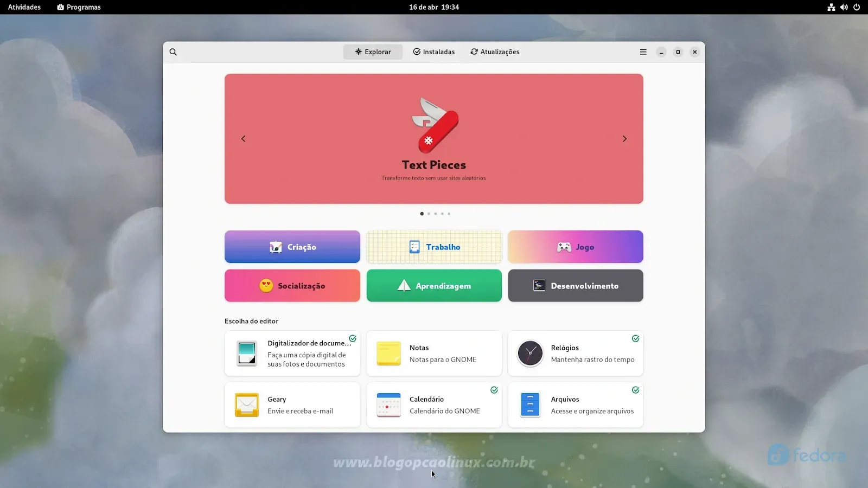Open the Text Pieces featured title

coord(434,165)
